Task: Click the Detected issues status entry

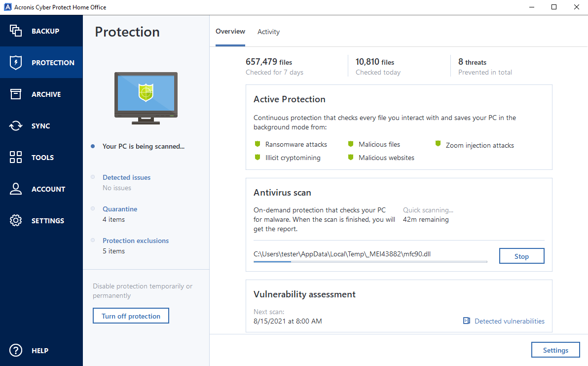Action: [x=126, y=177]
